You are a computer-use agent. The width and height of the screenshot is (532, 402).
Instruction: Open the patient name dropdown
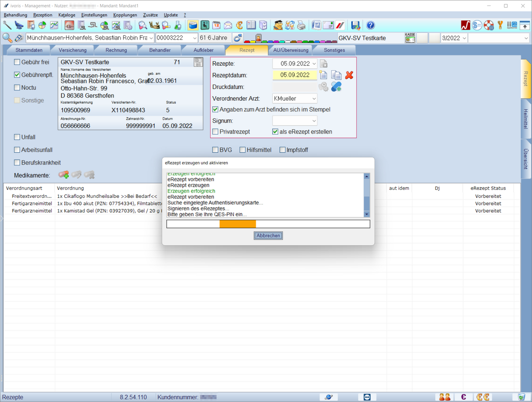pos(151,38)
